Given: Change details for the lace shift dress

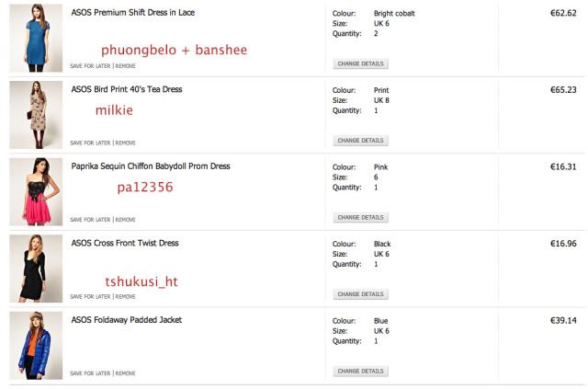Looking at the screenshot, I should point(360,64).
